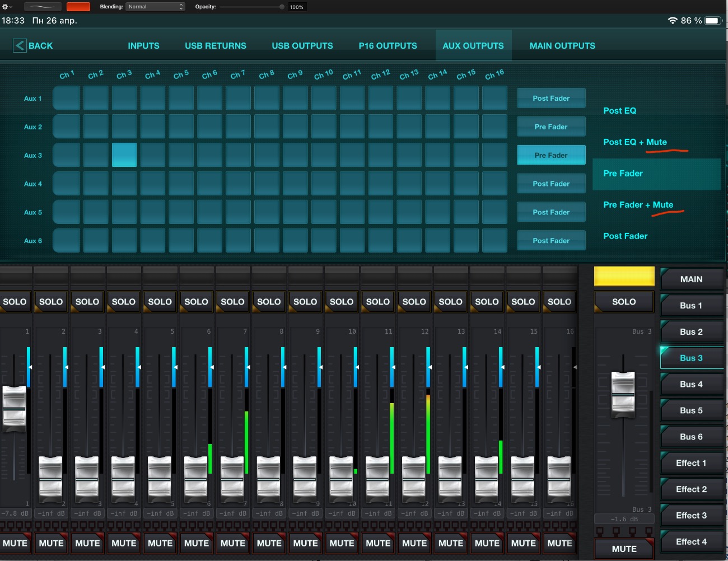728x561 pixels.
Task: Open the gear settings menu icon
Action: (7, 7)
